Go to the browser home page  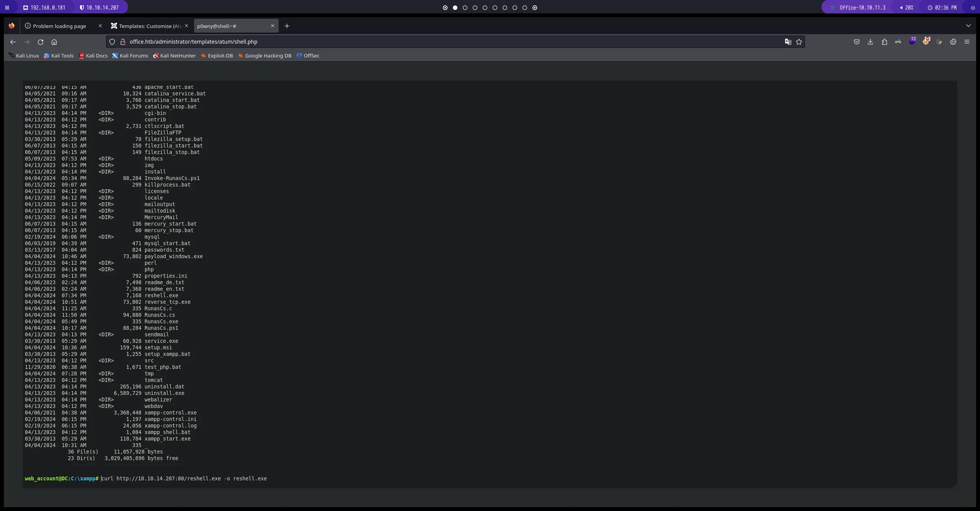tap(54, 42)
